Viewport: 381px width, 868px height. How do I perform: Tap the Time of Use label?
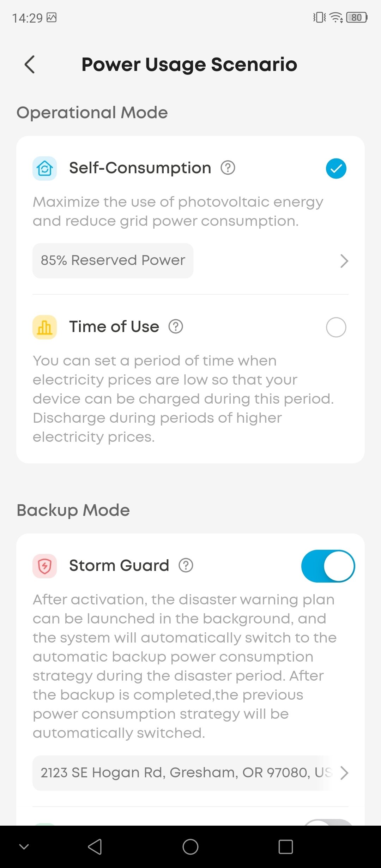[114, 327]
